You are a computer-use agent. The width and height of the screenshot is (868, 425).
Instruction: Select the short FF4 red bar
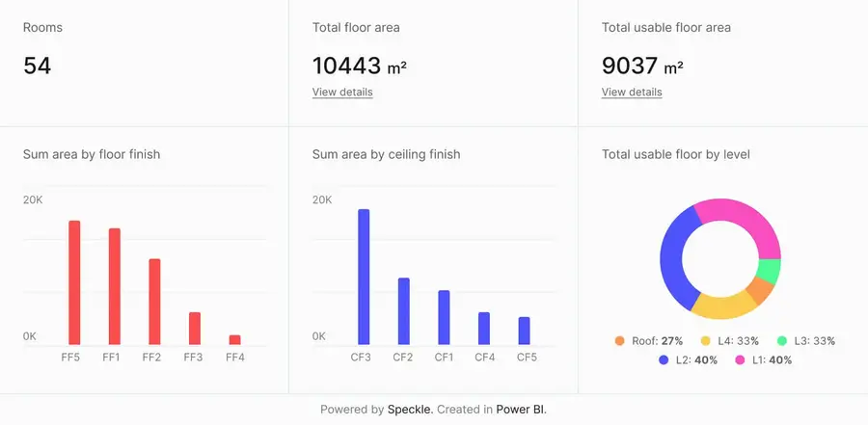(234, 339)
